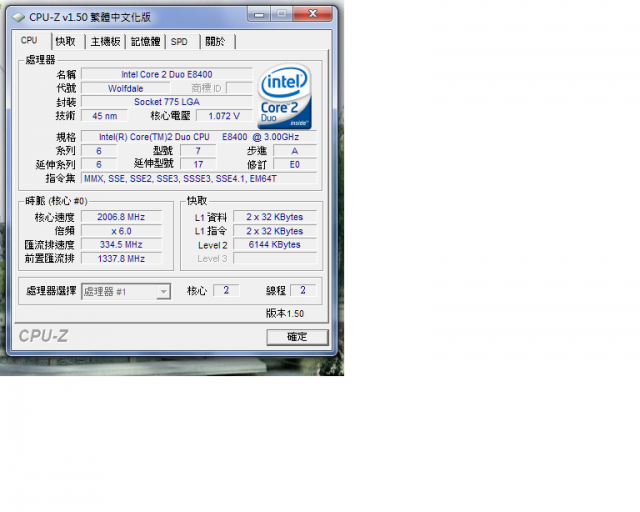Click the rated FSB value '1337.8 MHz'

121,258
